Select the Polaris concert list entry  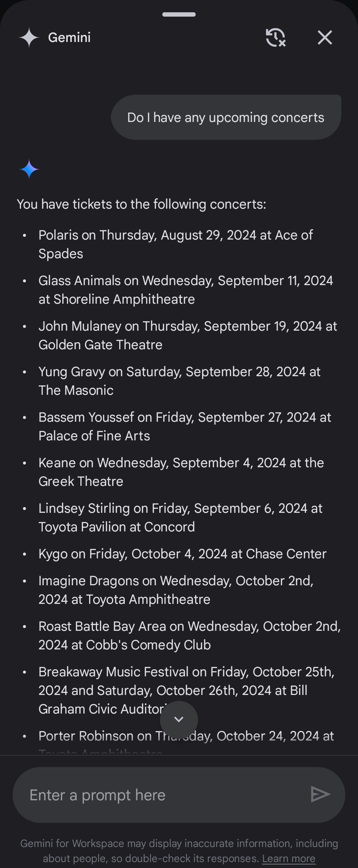[175, 244]
